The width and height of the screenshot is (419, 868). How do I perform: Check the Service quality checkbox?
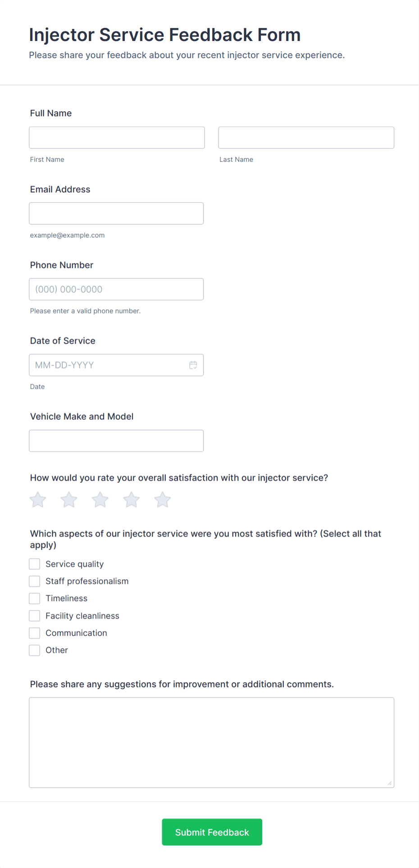tap(34, 564)
